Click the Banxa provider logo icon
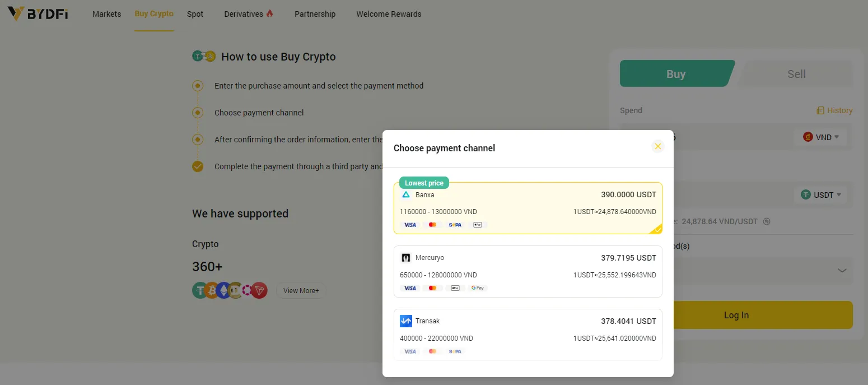 point(406,194)
